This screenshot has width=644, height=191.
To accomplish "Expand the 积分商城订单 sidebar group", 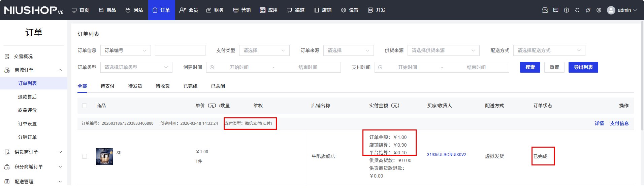I will point(34,167).
